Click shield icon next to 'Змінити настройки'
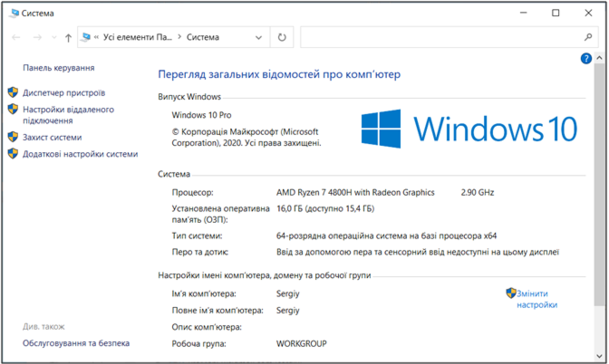 511,293
